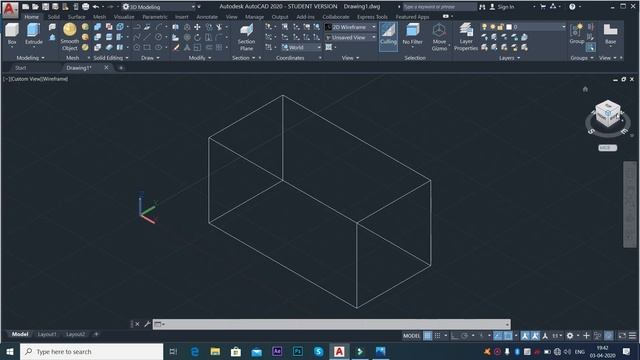640x360 pixels.
Task: Open the World UCS dropdown
Action: 301,47
